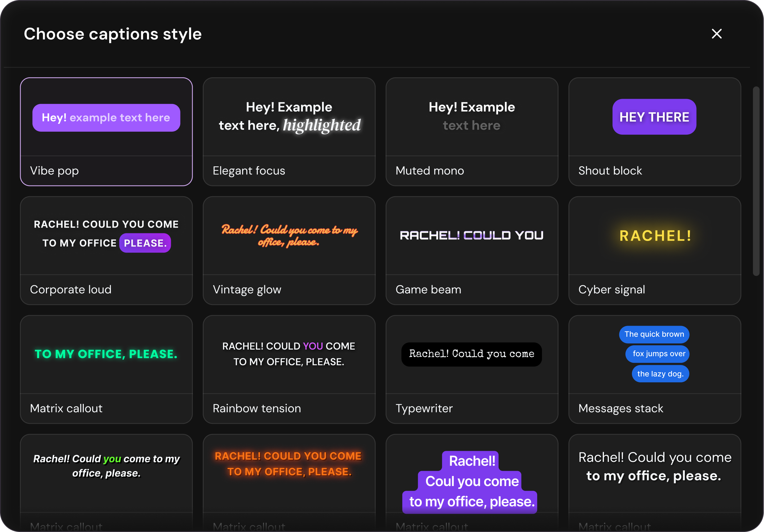Select the green Matrix callout style card
Viewport: 764px width, 532px height.
click(x=106, y=369)
